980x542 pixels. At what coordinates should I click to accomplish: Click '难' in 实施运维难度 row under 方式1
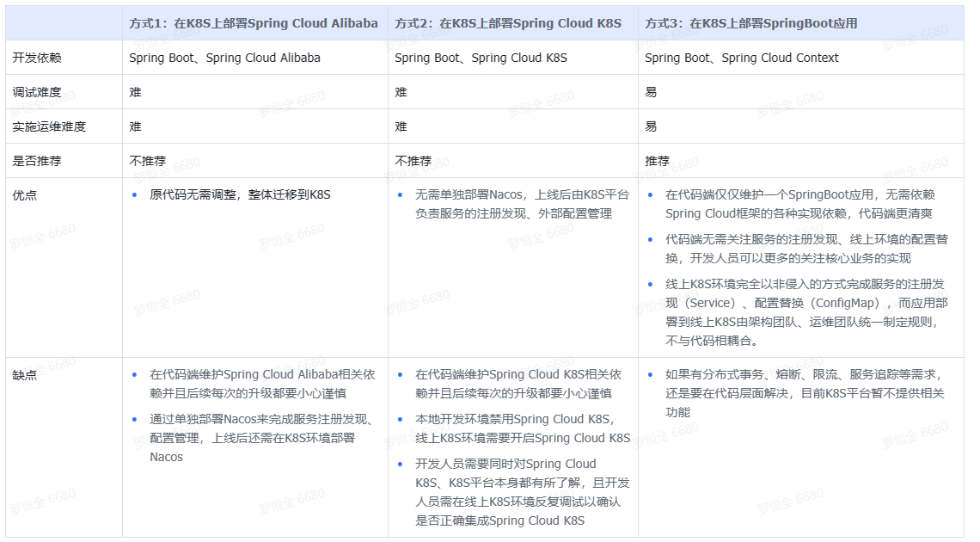pos(135,127)
